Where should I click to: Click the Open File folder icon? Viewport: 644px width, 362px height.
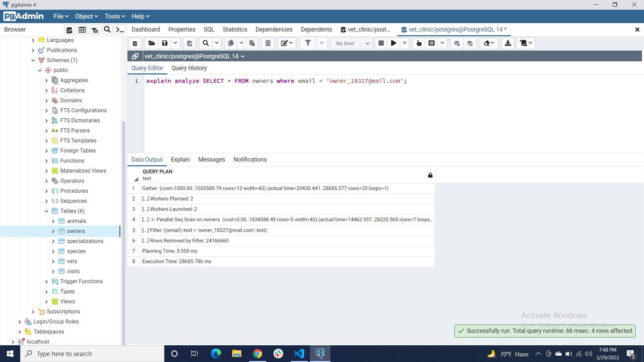pos(152,43)
